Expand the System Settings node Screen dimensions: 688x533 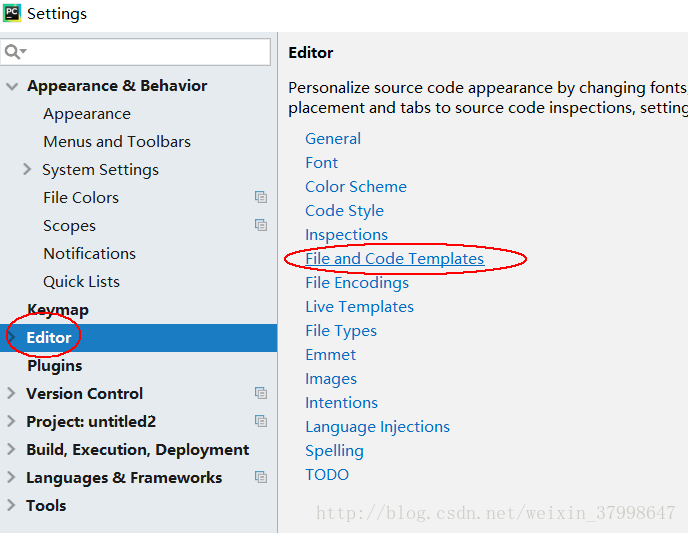tap(27, 170)
